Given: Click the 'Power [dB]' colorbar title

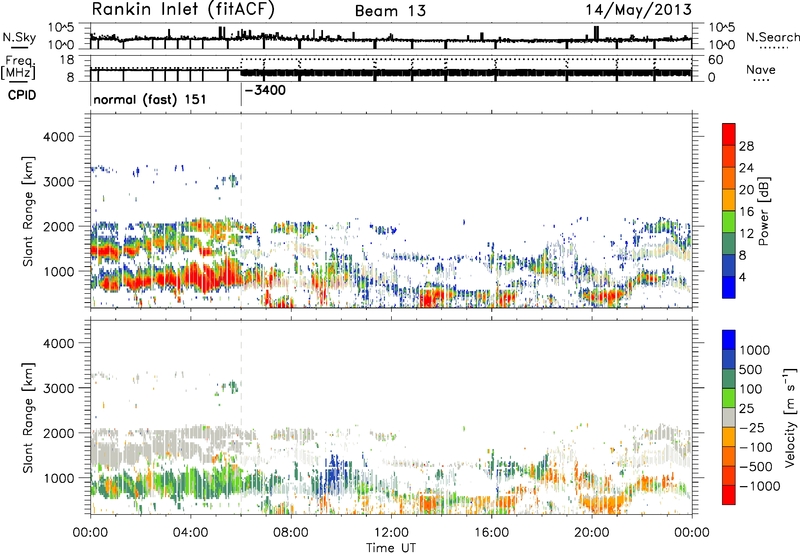Looking at the screenshot, I should (764, 211).
